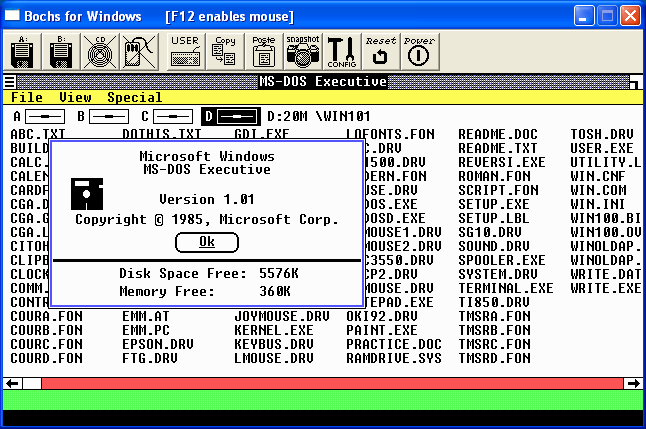Select EMM.AT file
646x429 pixels.
[x=146, y=316]
